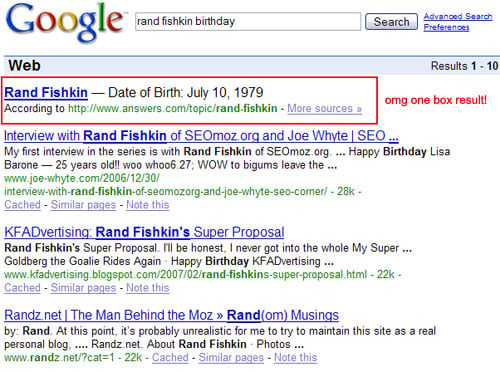Open Similar pages under the joe-whyte result
The width and height of the screenshot is (500, 372).
(x=83, y=205)
